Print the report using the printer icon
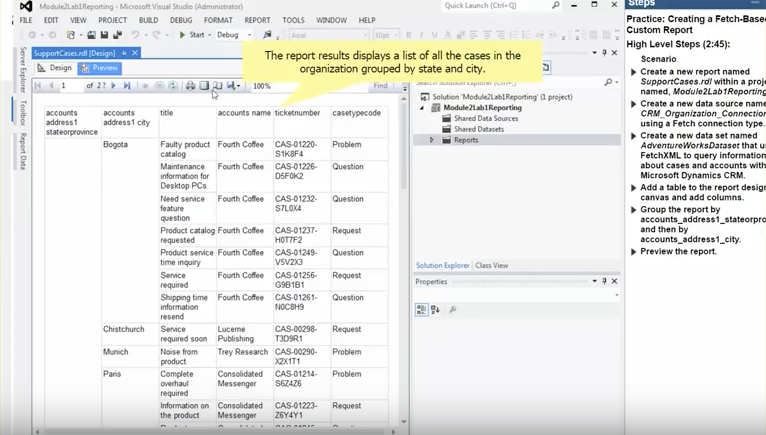Viewport: 766px width, 435px height. coord(191,86)
